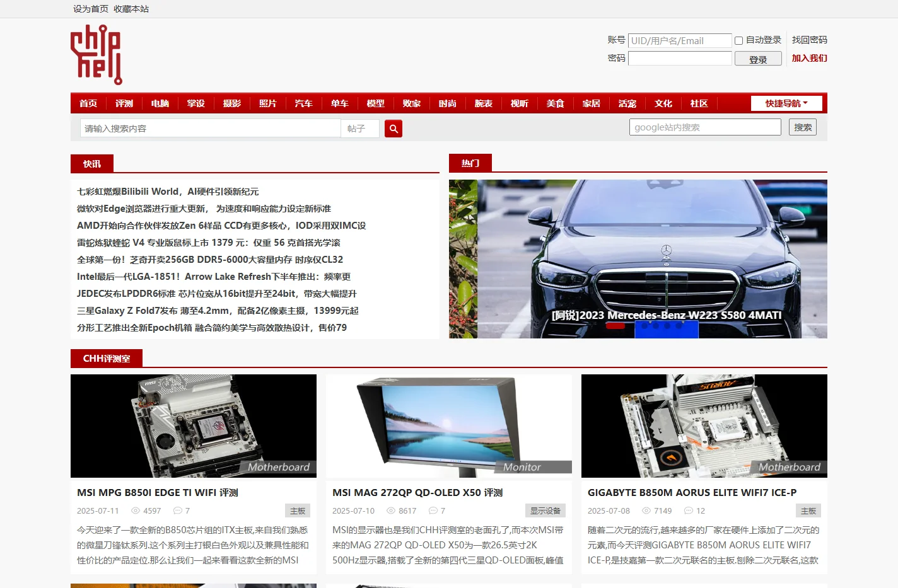
Task: Click the Chiphell logo
Action: [x=96, y=55]
